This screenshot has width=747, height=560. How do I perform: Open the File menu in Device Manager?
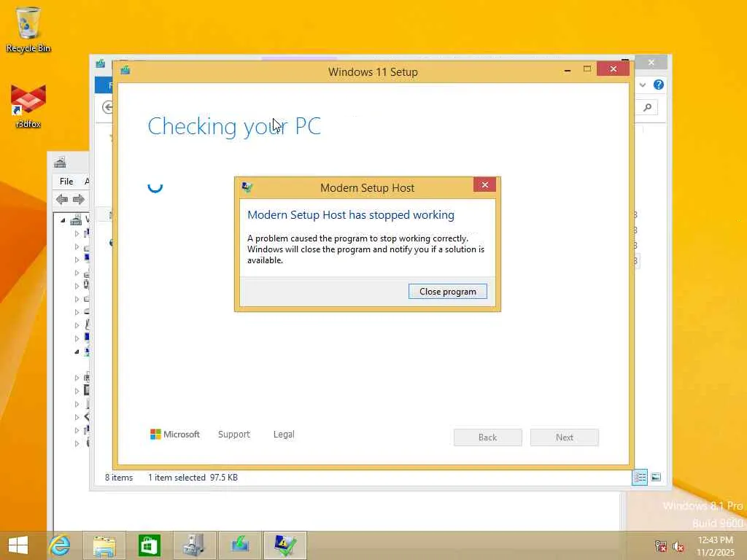click(66, 182)
